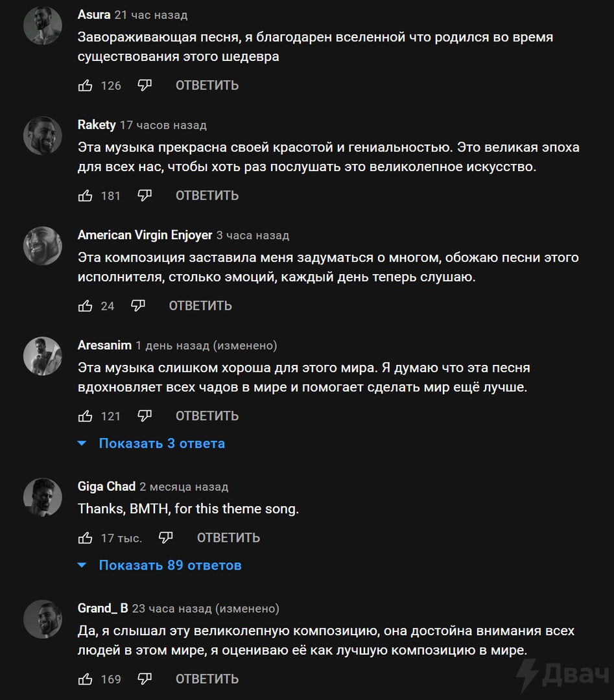The height and width of the screenshot is (700, 614).
Task: Open American Virgin Enjoyer's channel name
Action: point(145,235)
